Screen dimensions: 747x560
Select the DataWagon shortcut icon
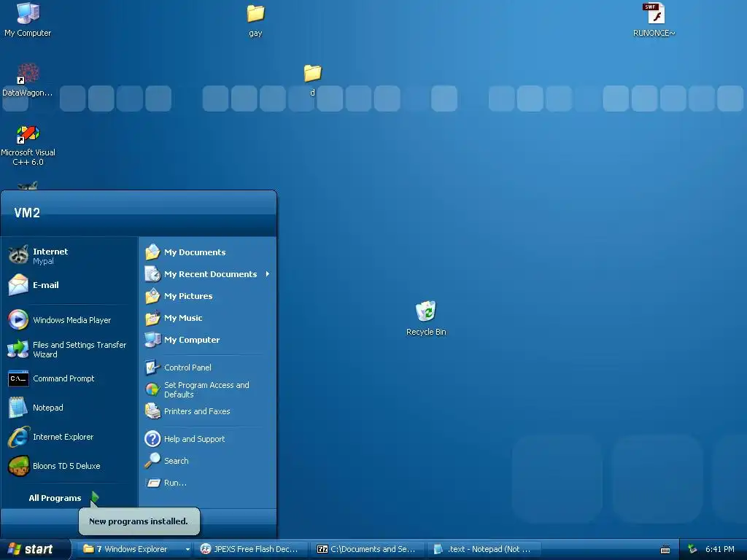point(27,80)
